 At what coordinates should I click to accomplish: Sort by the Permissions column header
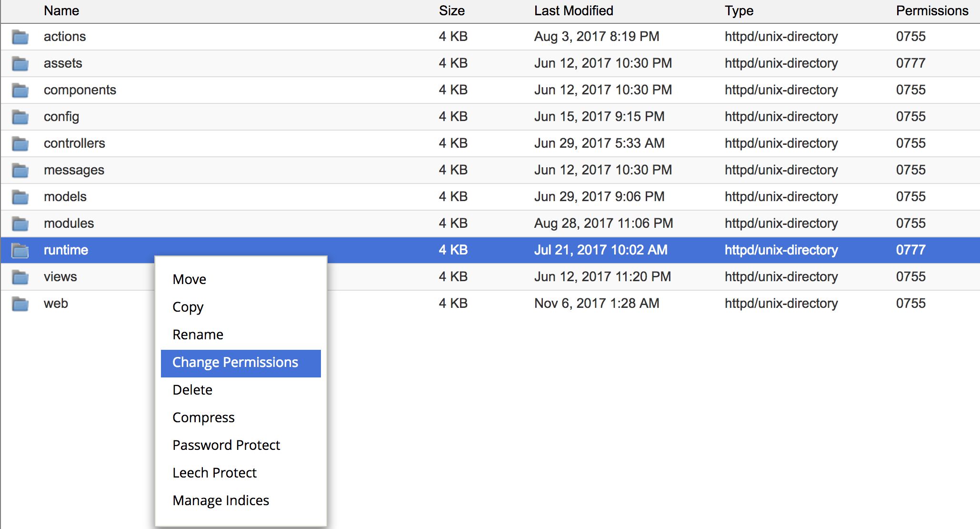932,10
